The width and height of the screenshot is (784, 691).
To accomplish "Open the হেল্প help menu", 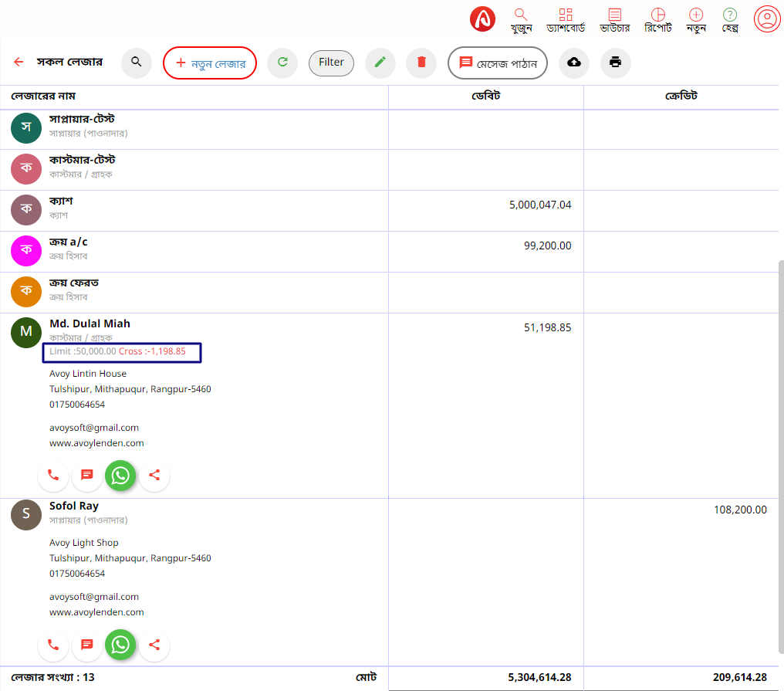I will coord(730,20).
